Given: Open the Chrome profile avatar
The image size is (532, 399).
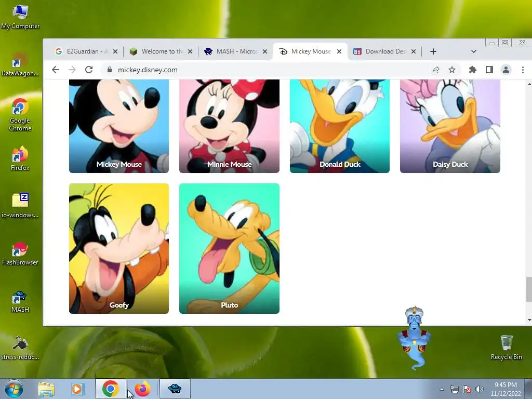Looking at the screenshot, I should 506,70.
